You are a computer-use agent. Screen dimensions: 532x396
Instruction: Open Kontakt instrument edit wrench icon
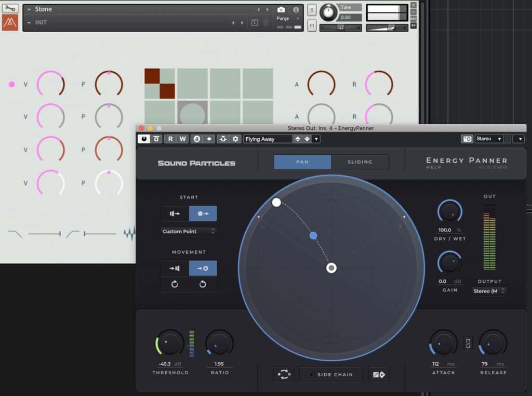coord(10,8)
